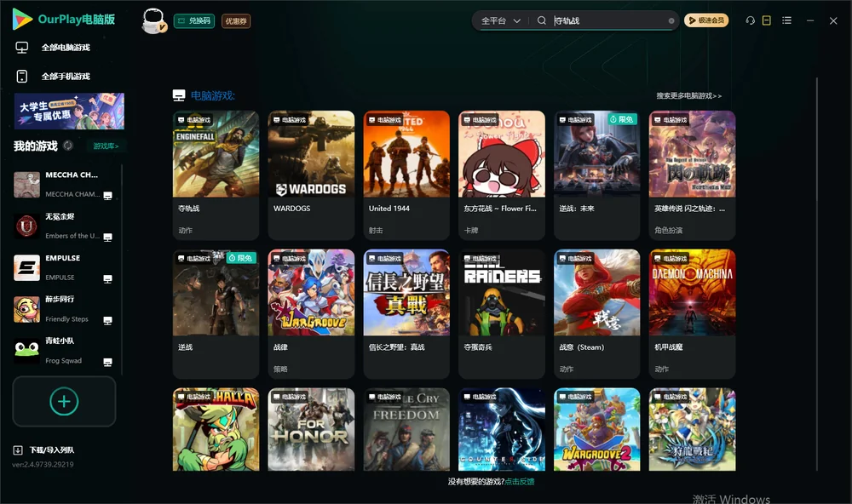The height and width of the screenshot is (504, 852).
Task: Click the search magnifier icon
Action: (x=541, y=20)
